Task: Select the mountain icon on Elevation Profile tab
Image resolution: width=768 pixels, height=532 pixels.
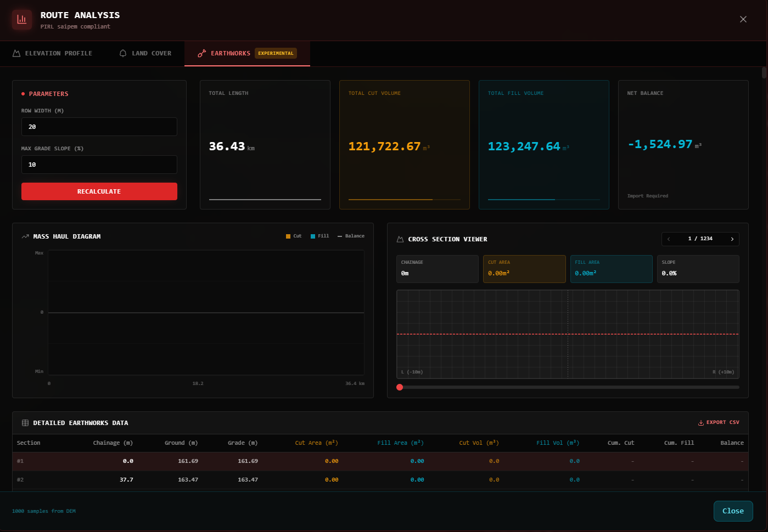Action: (17, 53)
